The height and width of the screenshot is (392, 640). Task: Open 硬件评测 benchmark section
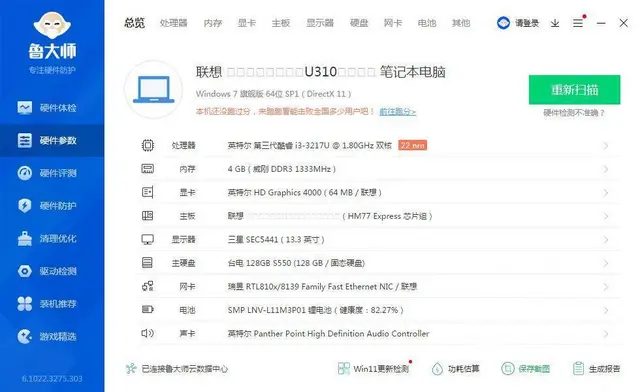coord(52,173)
